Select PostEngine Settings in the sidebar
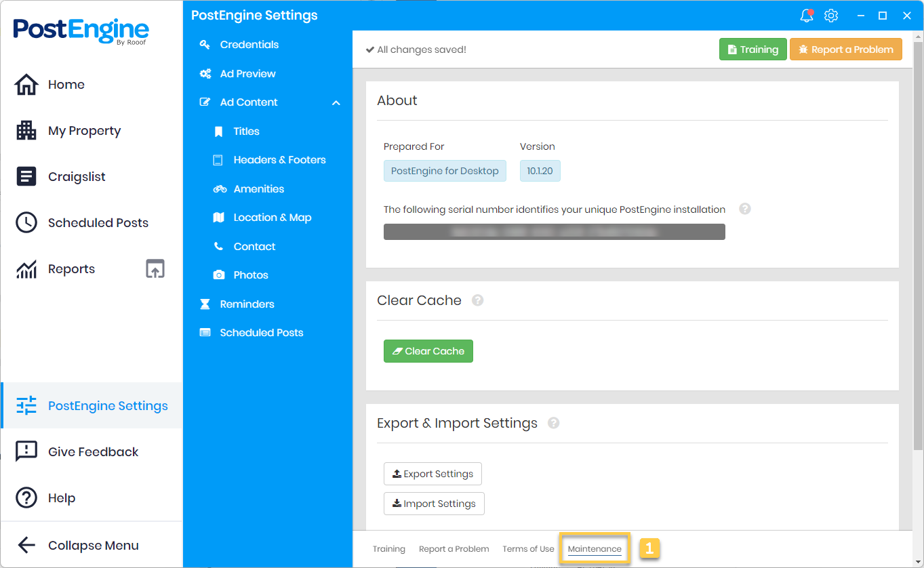 point(92,405)
